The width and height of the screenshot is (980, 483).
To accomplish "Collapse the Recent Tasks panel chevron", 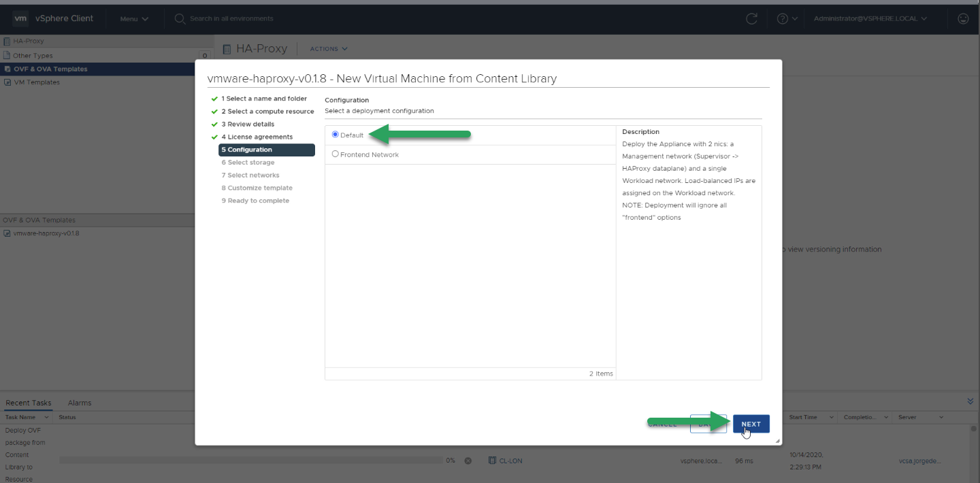I will (970, 401).
